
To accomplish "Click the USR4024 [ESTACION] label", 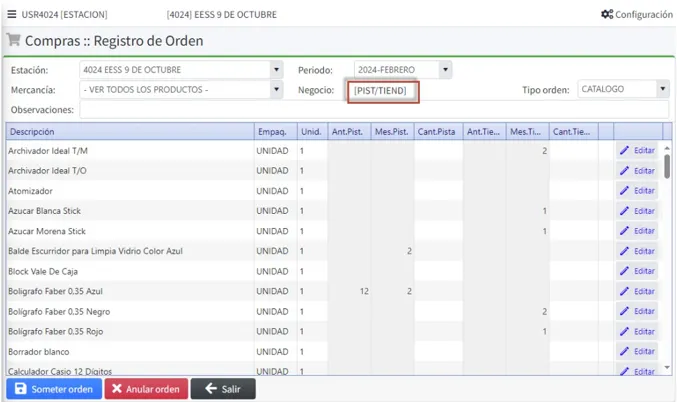I will [x=64, y=14].
